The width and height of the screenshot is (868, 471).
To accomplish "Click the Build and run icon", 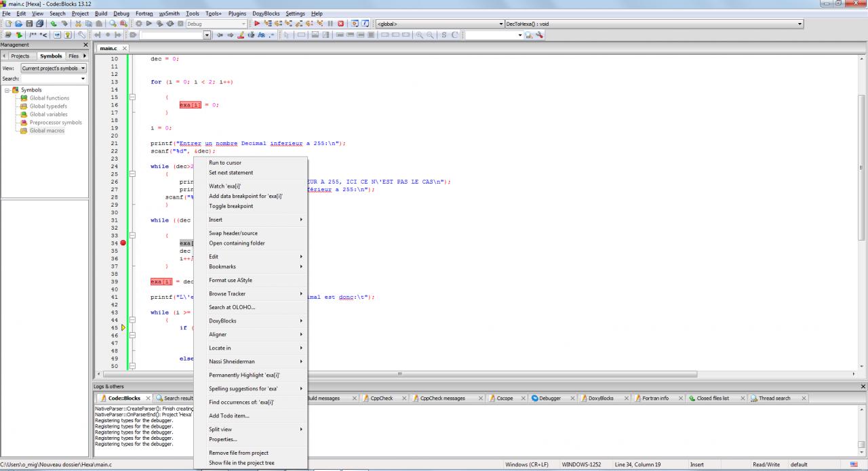I will point(159,24).
